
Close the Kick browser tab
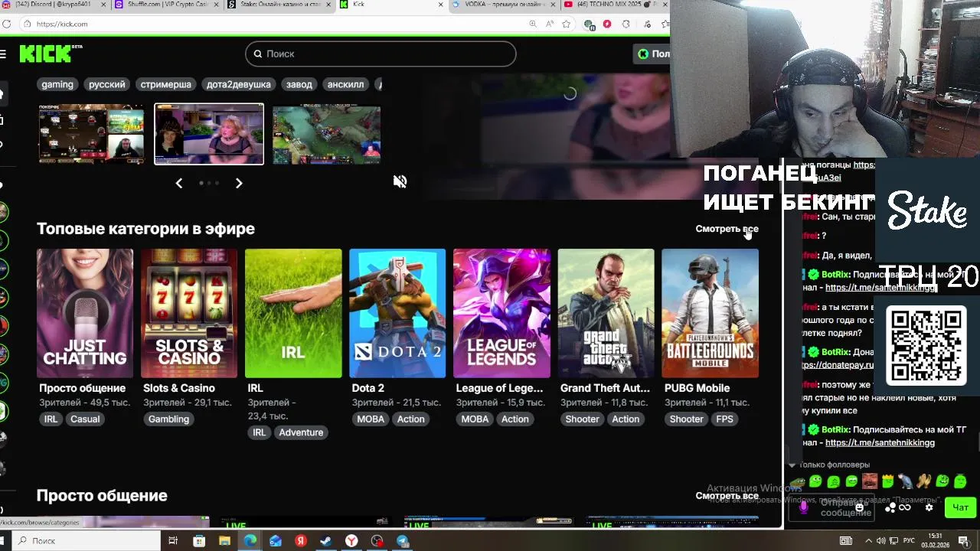click(440, 5)
